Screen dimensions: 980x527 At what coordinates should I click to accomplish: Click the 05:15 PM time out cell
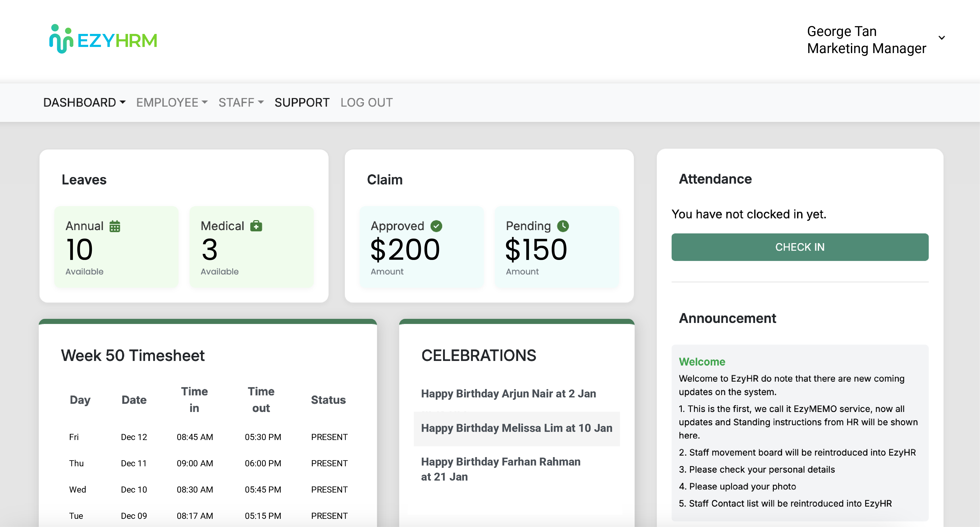point(263,516)
